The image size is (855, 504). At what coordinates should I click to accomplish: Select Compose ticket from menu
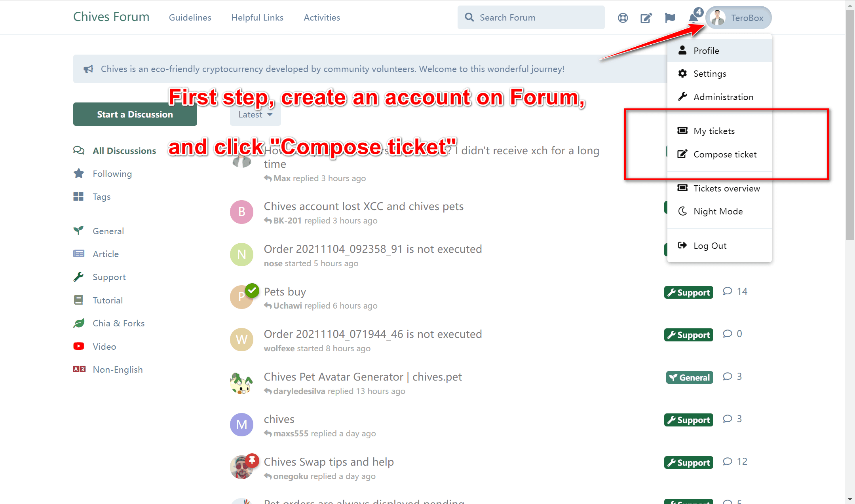pyautogui.click(x=725, y=154)
